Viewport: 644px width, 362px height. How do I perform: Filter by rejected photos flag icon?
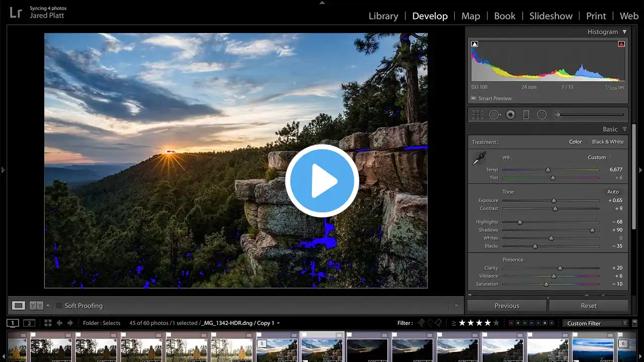438,323
